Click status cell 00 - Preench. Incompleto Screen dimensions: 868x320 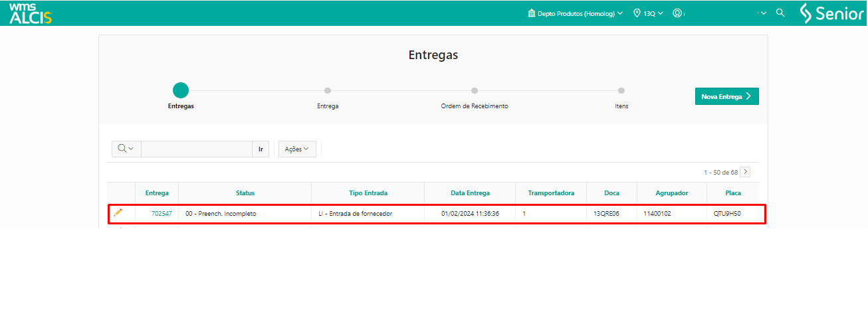221,214
